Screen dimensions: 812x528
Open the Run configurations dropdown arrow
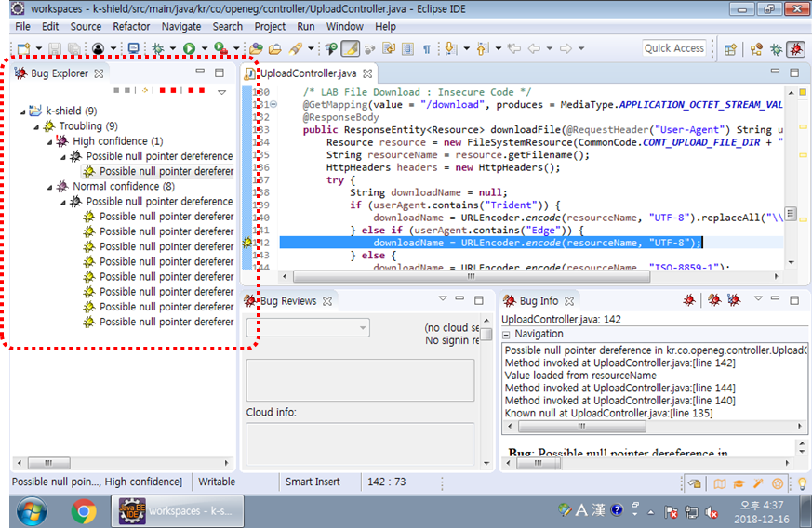tap(205, 49)
